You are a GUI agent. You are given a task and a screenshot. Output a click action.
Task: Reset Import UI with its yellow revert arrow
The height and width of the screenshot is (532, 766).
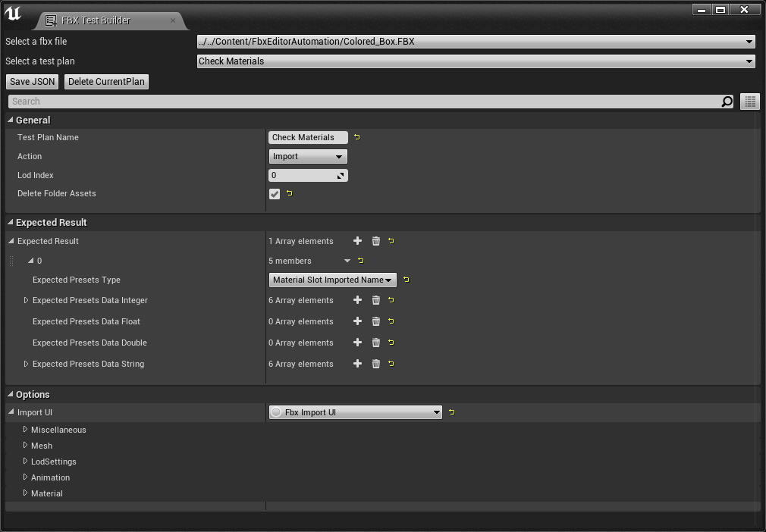[451, 412]
